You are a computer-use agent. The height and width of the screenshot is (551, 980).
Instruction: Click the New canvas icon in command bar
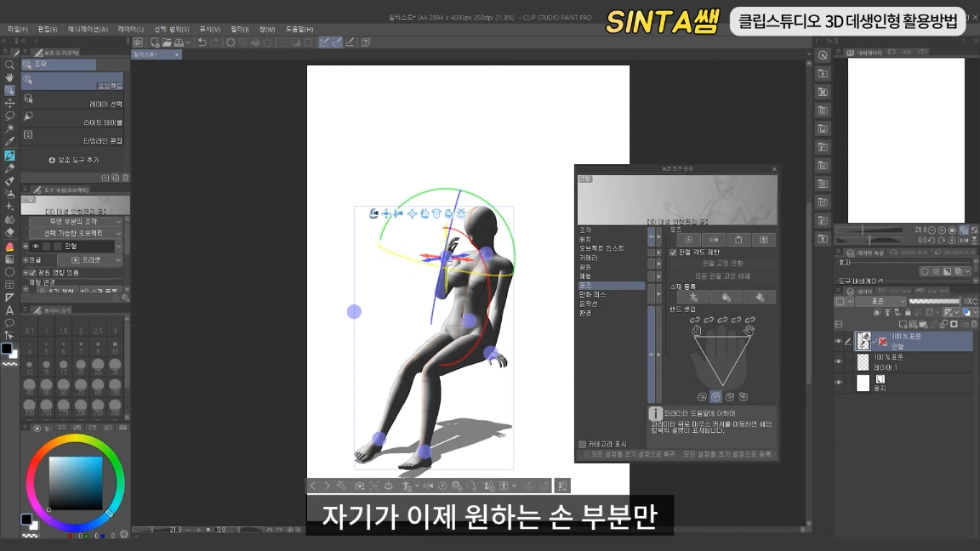click(154, 43)
